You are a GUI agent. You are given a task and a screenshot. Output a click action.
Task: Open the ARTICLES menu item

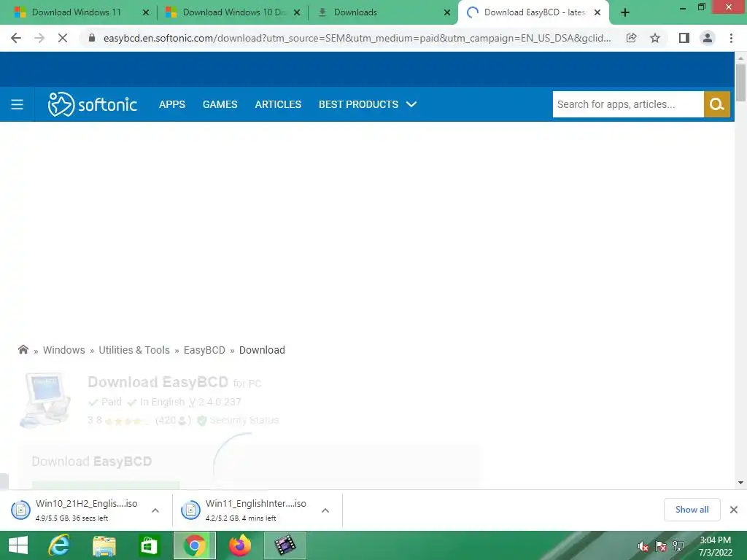point(278,104)
